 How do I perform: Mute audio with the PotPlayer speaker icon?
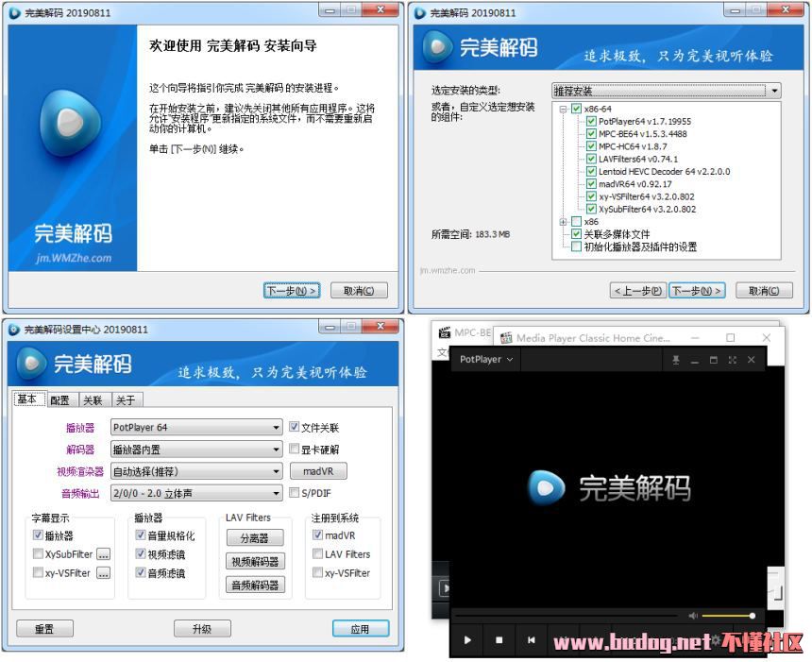click(x=693, y=616)
